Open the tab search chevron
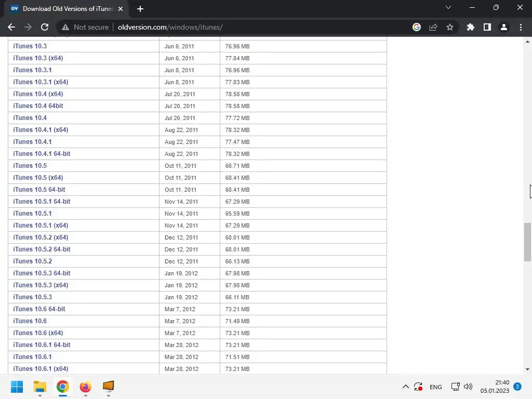The height and width of the screenshot is (399, 532). [x=448, y=7]
